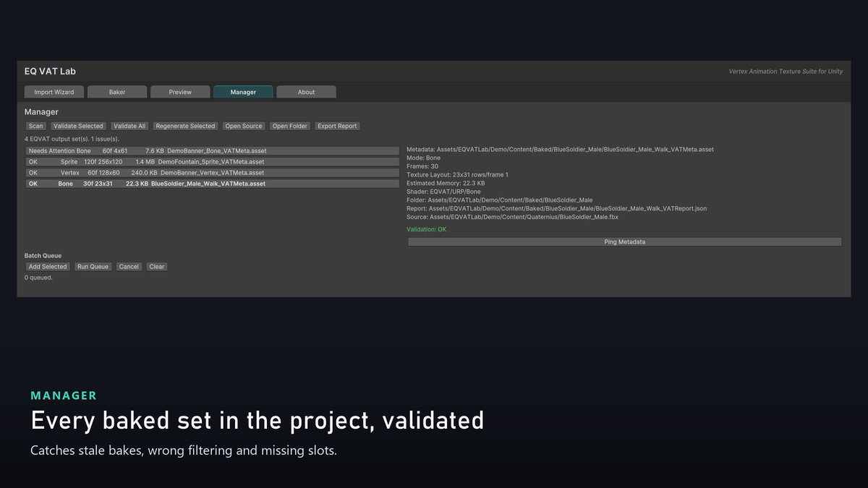Click Regenerate Selected

click(185, 126)
